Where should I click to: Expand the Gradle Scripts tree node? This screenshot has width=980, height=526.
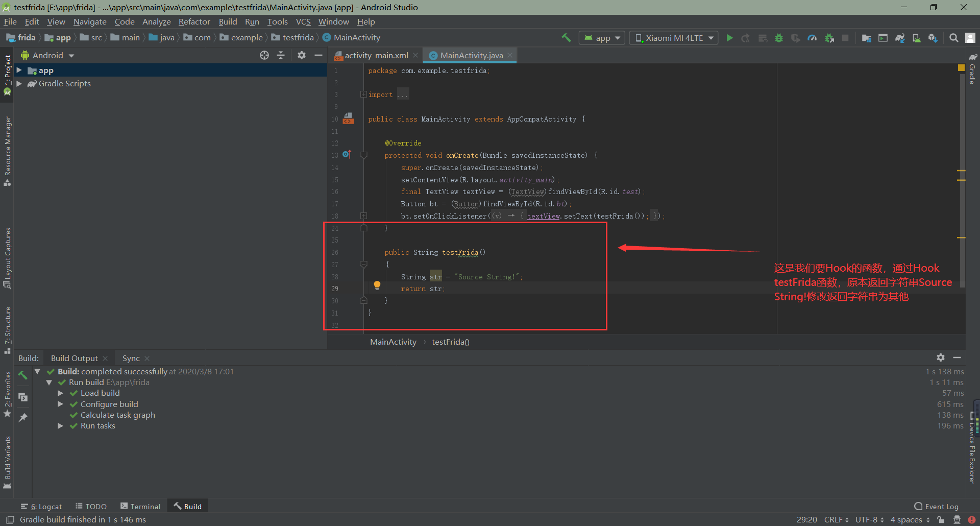(x=19, y=84)
